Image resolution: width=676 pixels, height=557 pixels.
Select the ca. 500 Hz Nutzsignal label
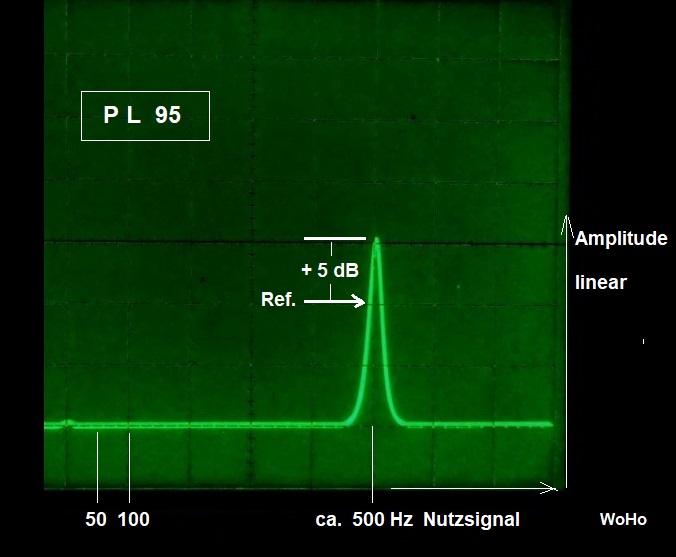coord(415,519)
